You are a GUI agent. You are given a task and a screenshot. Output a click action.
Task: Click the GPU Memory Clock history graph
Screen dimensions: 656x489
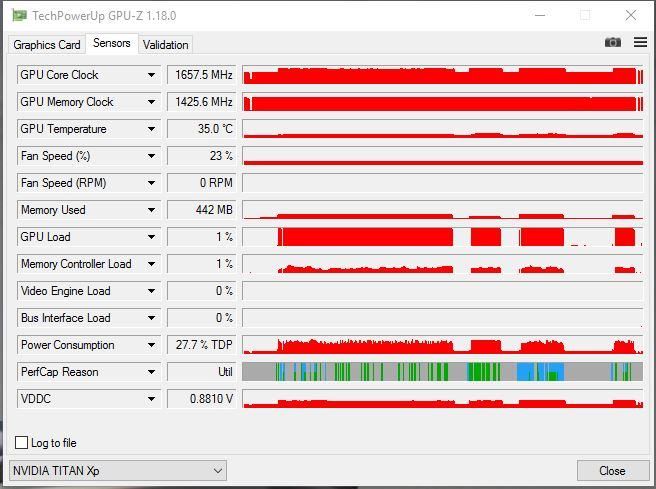click(443, 102)
